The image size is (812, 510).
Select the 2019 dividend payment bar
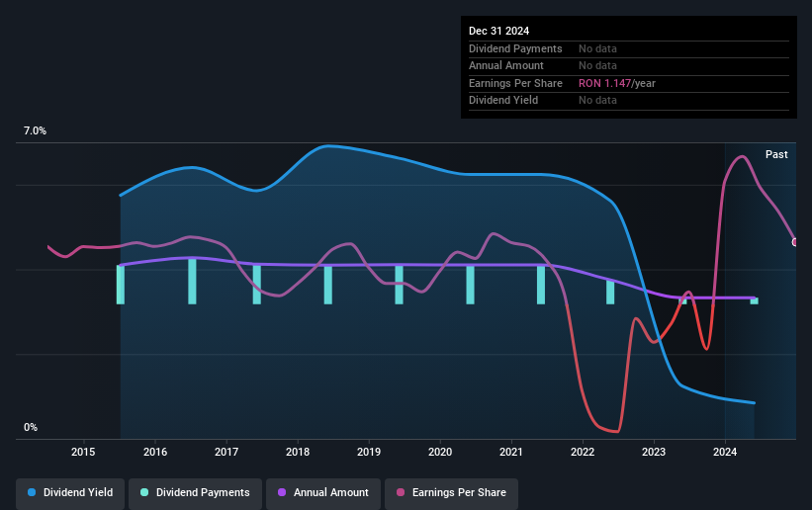(399, 286)
